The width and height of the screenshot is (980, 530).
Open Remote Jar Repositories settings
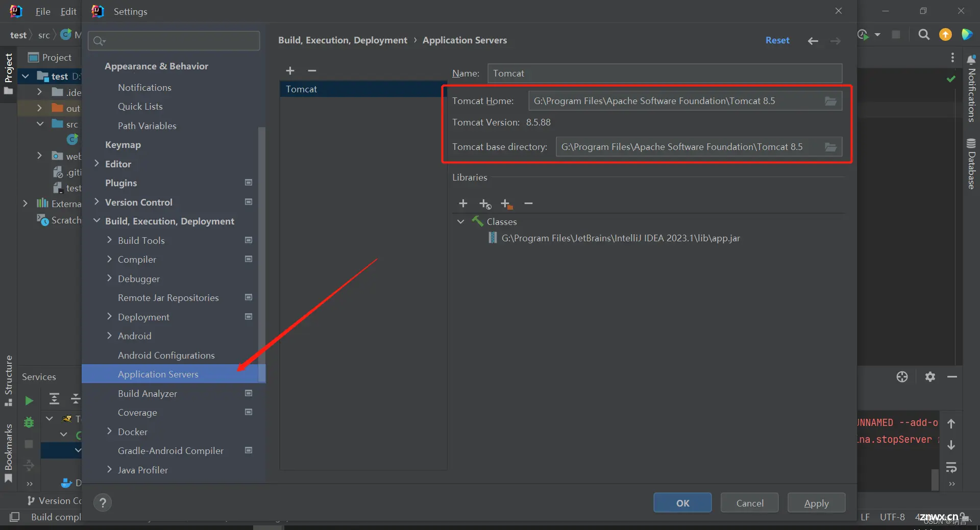(168, 298)
